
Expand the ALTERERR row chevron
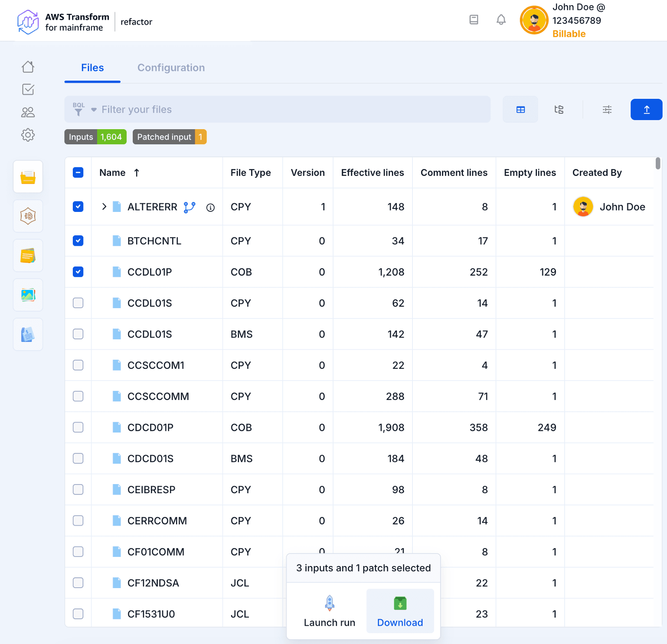pyautogui.click(x=104, y=207)
